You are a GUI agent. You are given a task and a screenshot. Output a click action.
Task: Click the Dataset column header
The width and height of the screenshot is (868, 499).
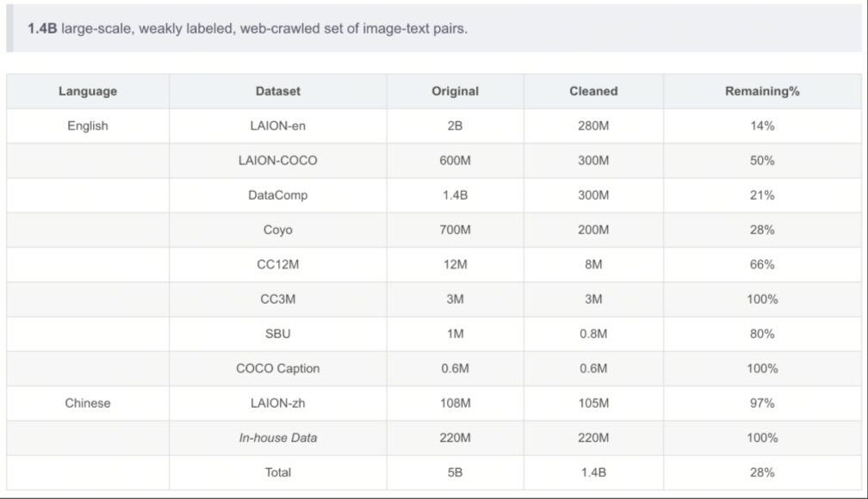click(278, 91)
